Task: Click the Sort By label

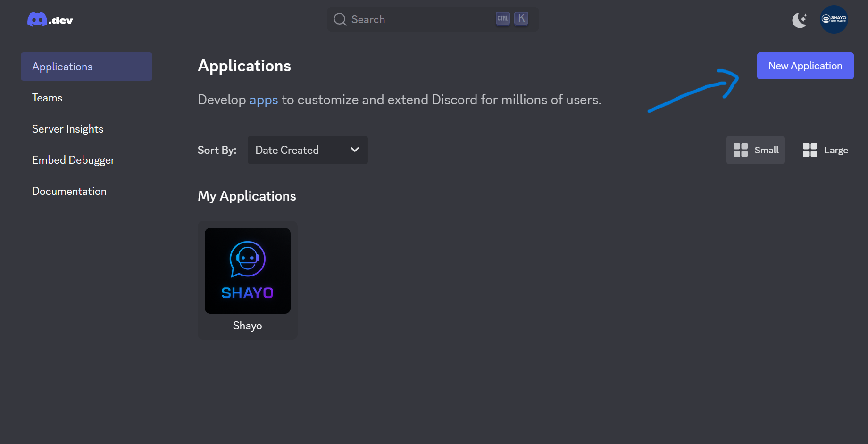Action: coord(217,150)
